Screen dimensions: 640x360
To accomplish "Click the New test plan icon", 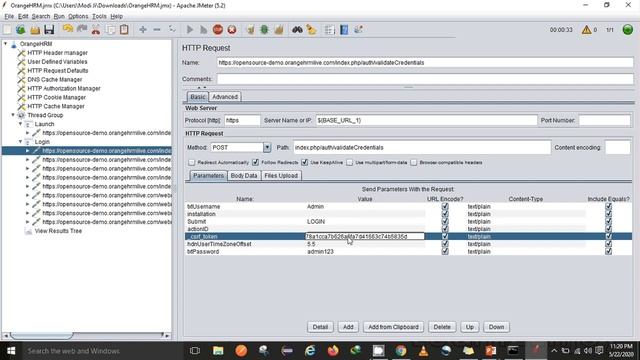I will (x=7, y=30).
